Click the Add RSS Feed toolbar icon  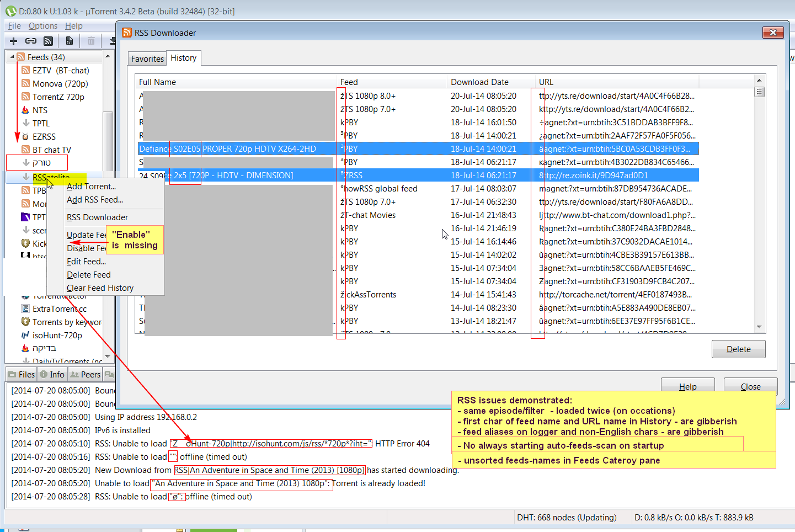click(49, 41)
